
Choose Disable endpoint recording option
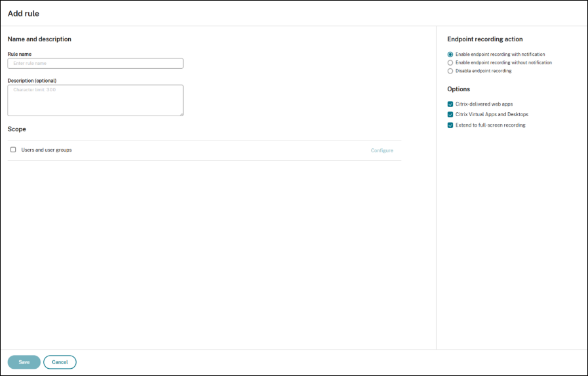click(450, 71)
